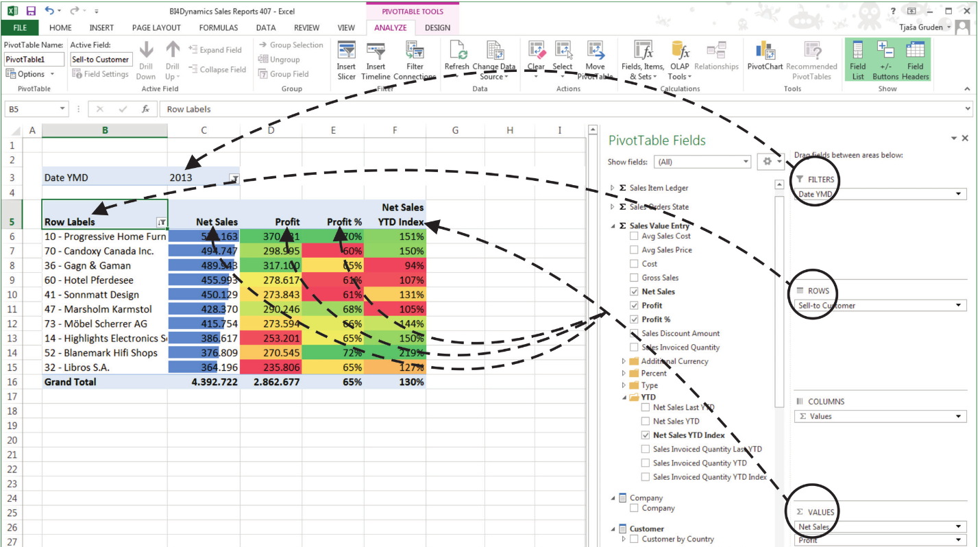Uncheck Net Sales YTD Index field
The width and height of the screenshot is (980, 547).
(x=646, y=435)
